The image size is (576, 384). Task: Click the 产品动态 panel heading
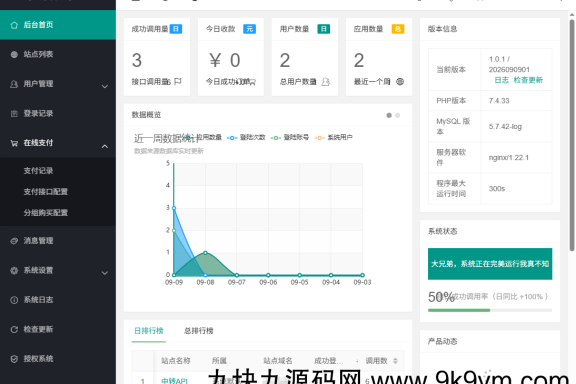point(442,341)
